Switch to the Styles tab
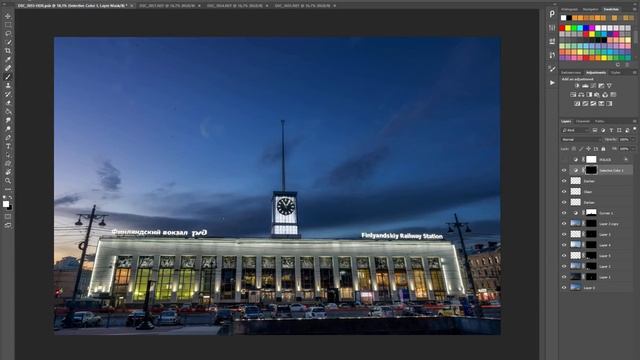 (x=616, y=73)
